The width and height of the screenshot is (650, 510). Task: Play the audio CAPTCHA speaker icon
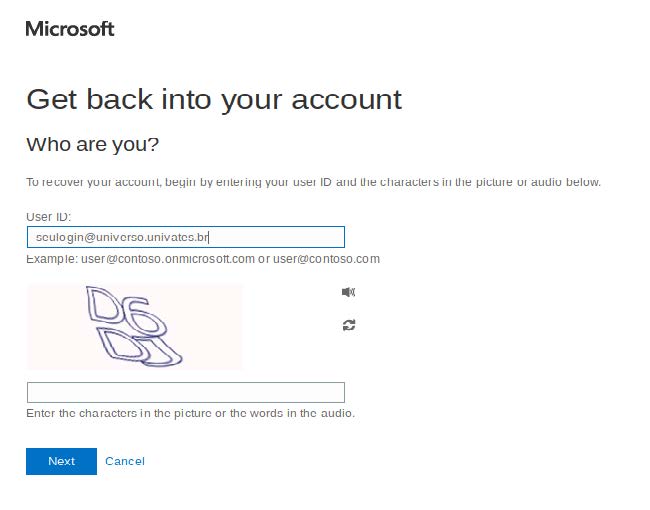click(348, 292)
